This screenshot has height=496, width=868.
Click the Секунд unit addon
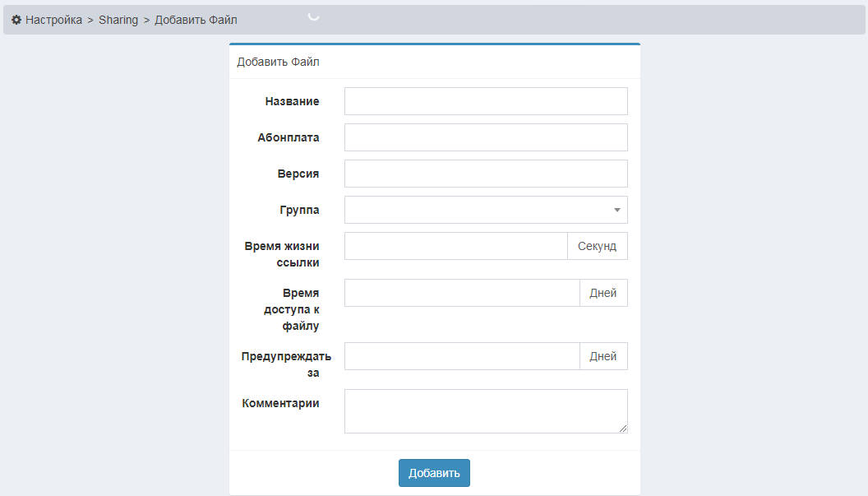click(x=597, y=247)
